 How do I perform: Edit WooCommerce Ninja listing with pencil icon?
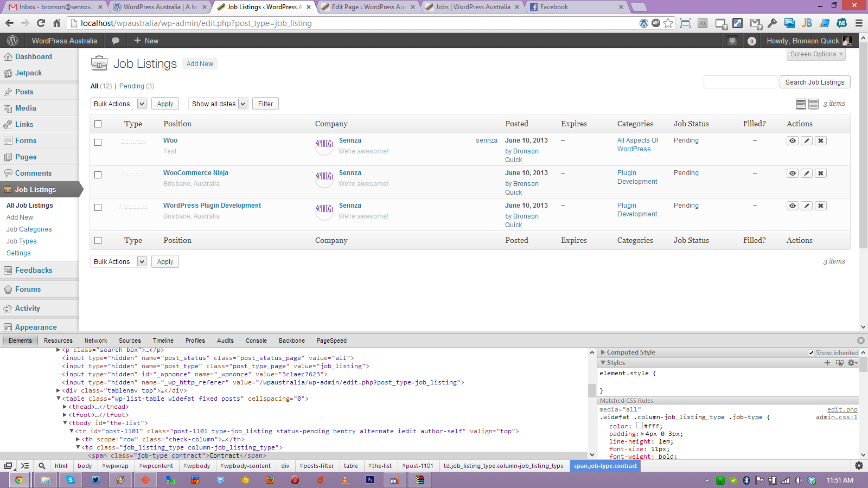pyautogui.click(x=807, y=174)
